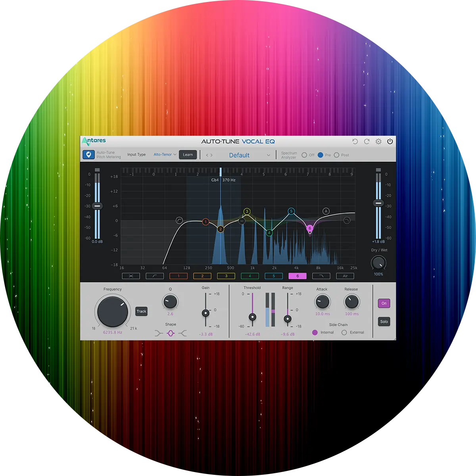The height and width of the screenshot is (476, 476).
Task: Select band 5 tab below the graph
Action: (274, 276)
